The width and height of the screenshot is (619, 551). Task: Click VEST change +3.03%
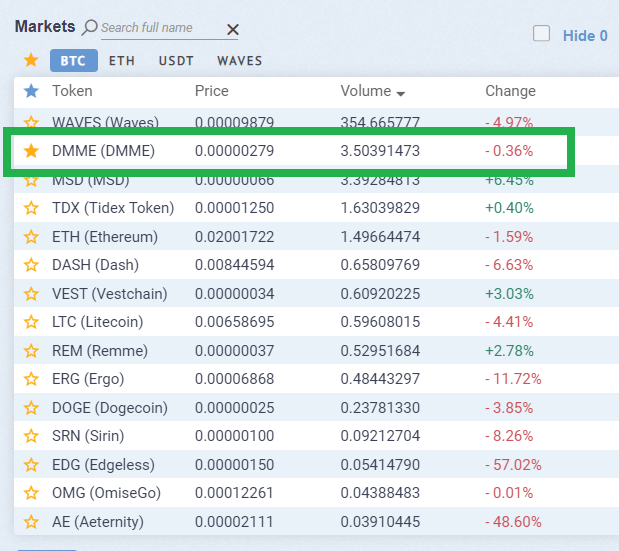(509, 294)
